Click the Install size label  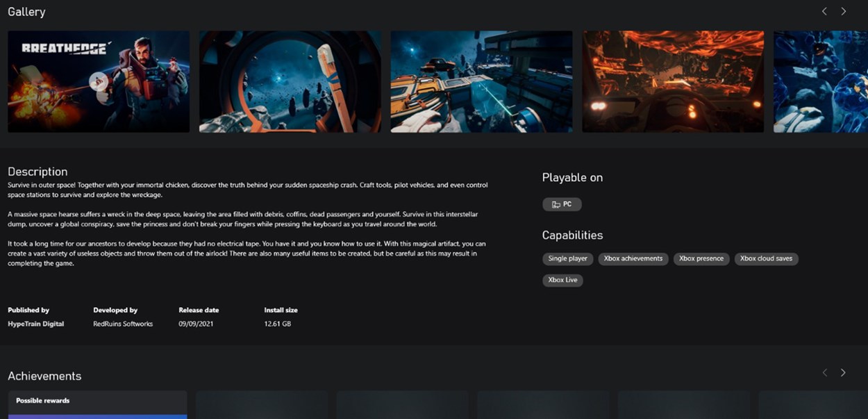click(x=281, y=310)
